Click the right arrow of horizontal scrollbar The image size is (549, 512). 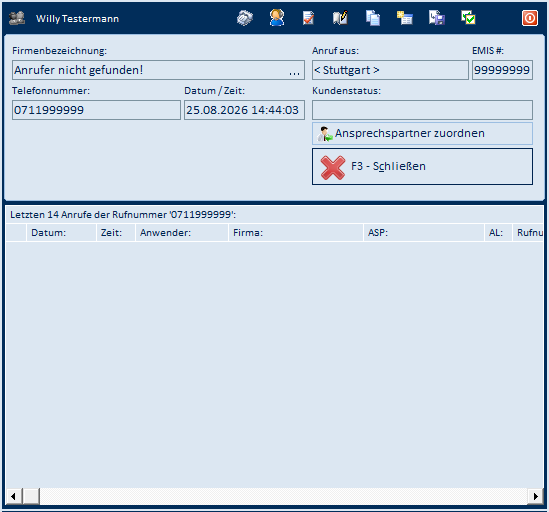pos(535,496)
